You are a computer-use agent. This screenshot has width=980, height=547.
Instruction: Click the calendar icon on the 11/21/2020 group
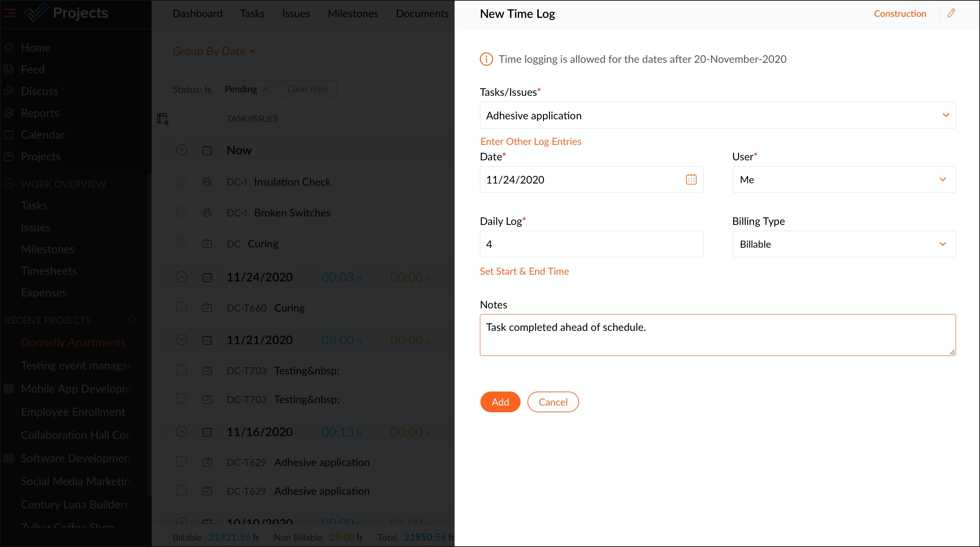pyautogui.click(x=207, y=340)
